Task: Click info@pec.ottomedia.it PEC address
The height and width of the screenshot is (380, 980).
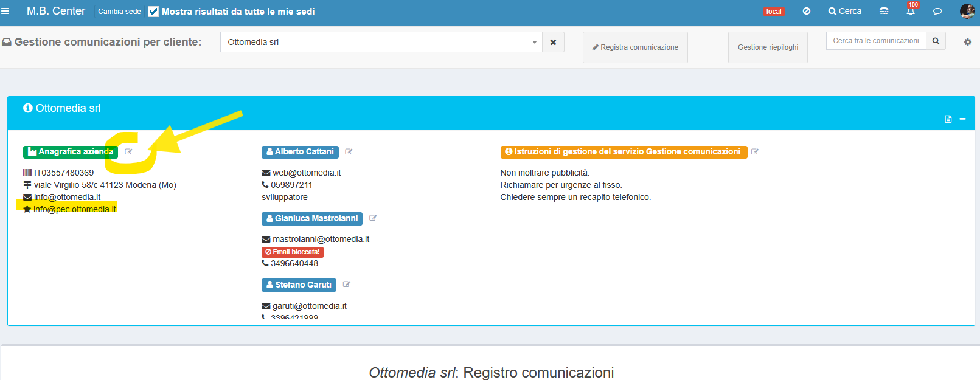Action: coord(75,209)
